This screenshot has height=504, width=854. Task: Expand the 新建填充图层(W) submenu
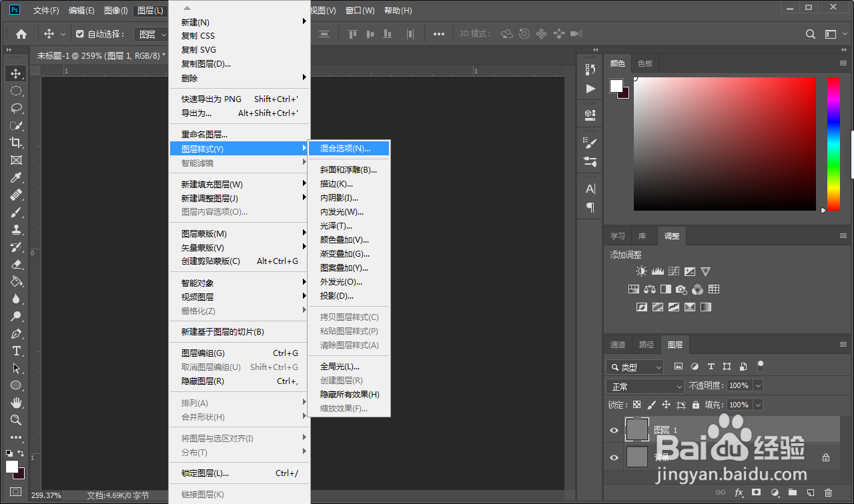(240, 184)
